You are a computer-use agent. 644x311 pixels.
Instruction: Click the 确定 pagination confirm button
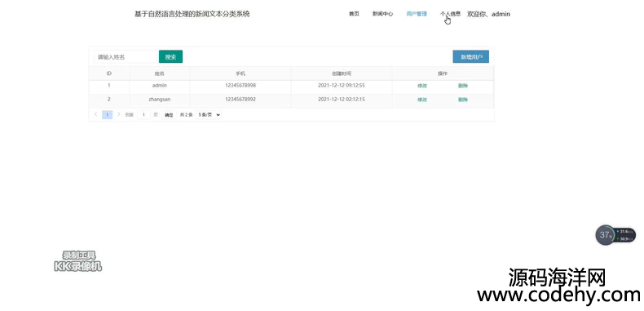tap(169, 115)
